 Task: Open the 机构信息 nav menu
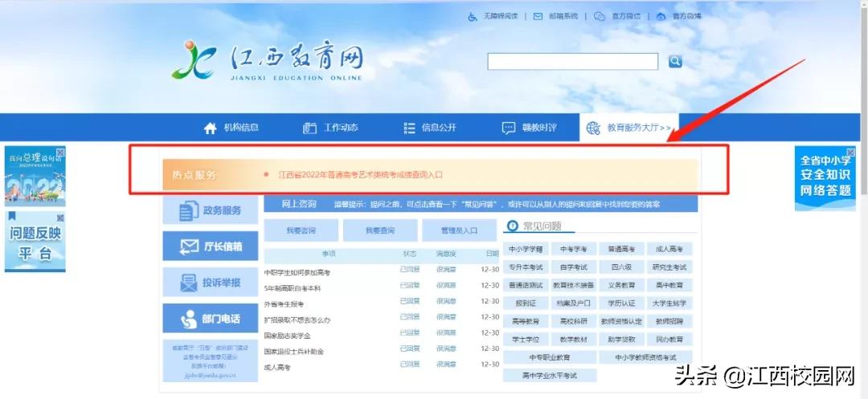click(x=231, y=128)
